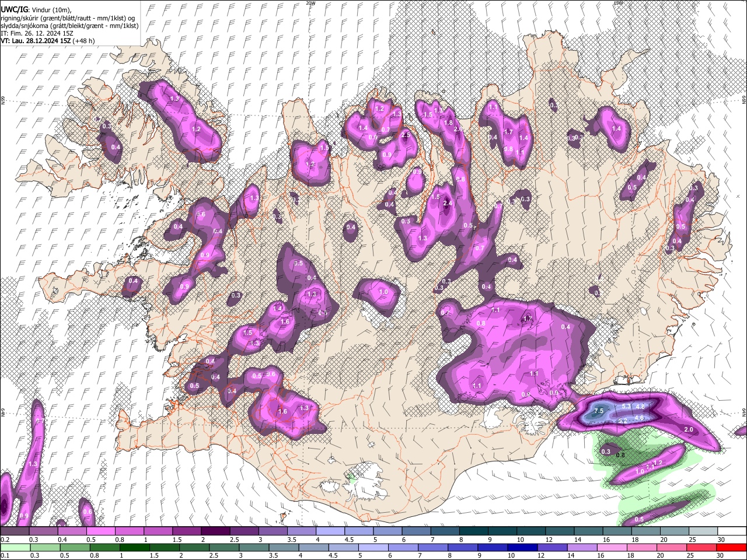This screenshot has width=747, height=560.
Task: Click the 2.4 value in the northern snow band
Action: pos(448,203)
